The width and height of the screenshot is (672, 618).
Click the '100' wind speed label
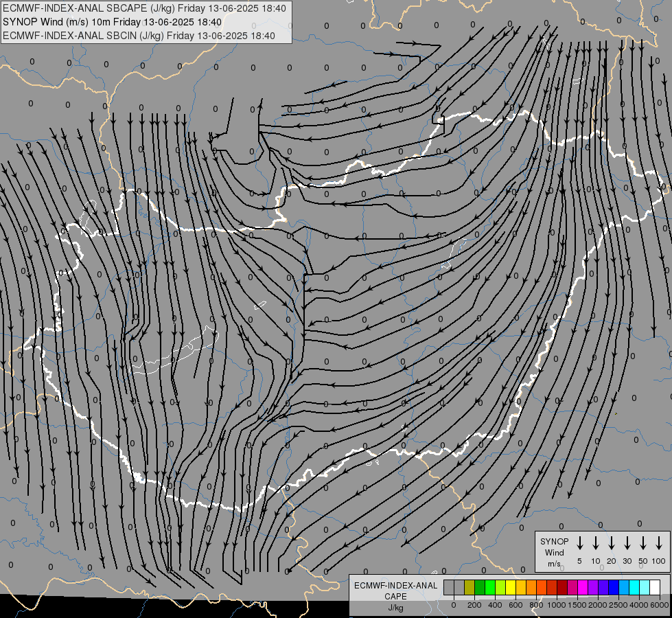click(659, 561)
